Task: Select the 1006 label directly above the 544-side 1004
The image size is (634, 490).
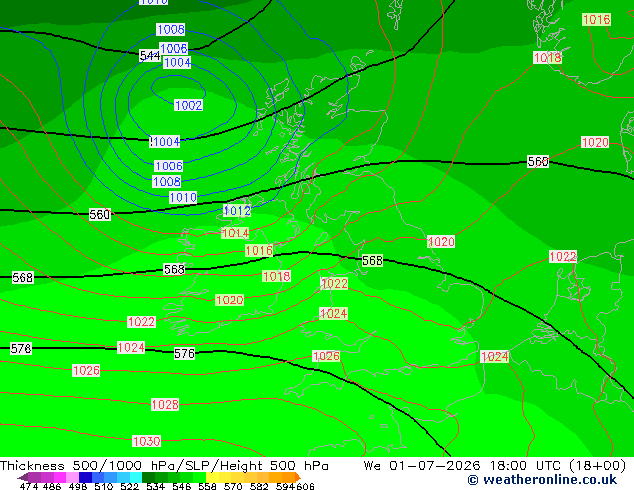Action: point(173,49)
